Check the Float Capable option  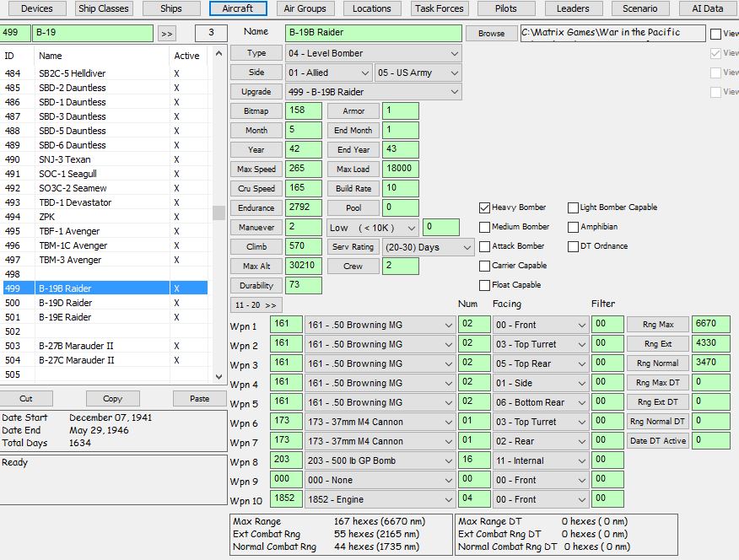coord(484,285)
